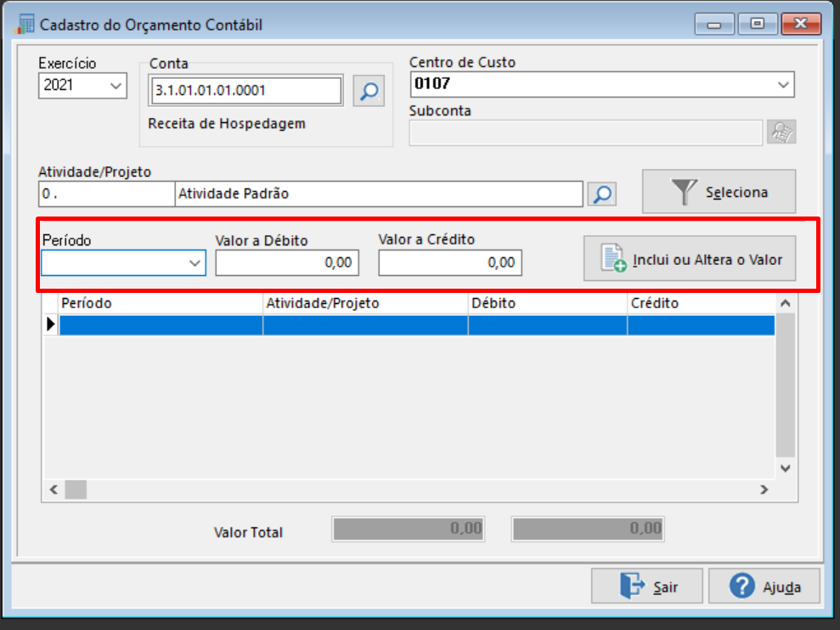Click the Atividade/Projeto column header
The width and height of the screenshot is (840, 630).
pos(365,303)
